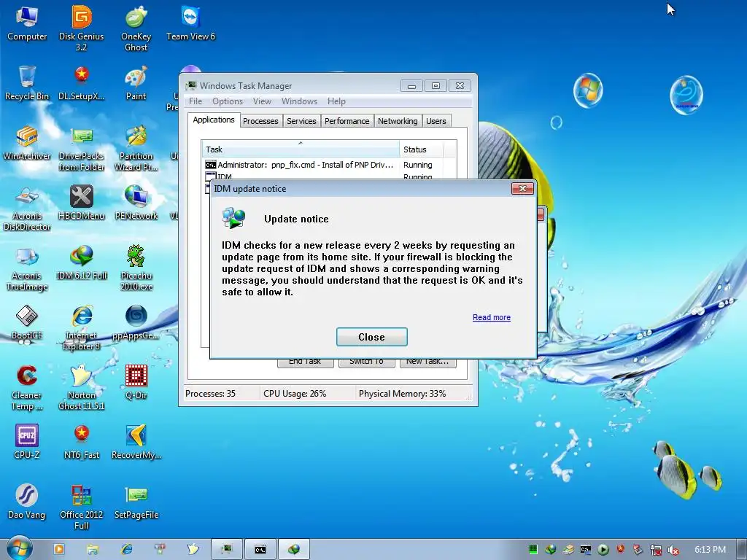
Task: Follow the Read more link
Action: tap(491, 317)
